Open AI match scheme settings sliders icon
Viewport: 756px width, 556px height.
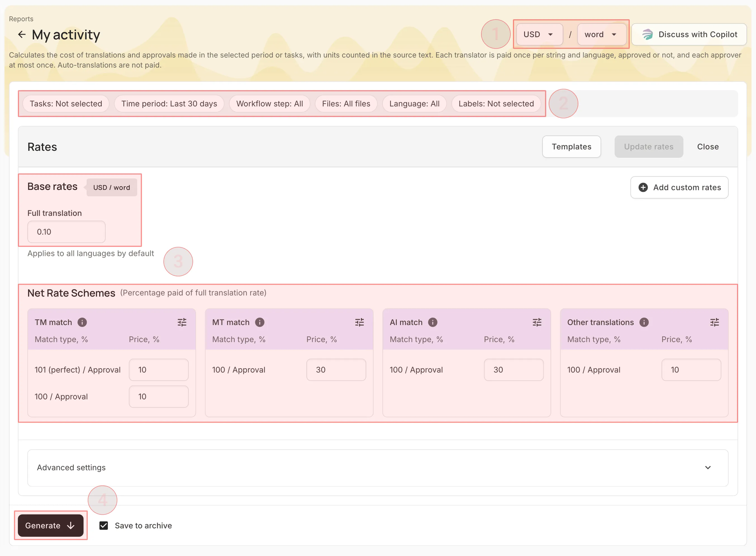tap(537, 322)
